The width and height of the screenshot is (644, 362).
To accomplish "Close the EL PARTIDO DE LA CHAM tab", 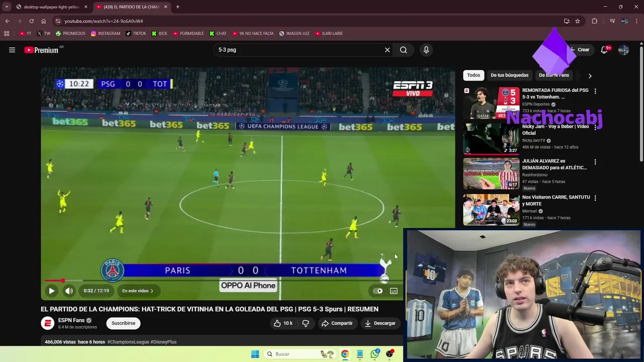I will (x=166, y=7).
